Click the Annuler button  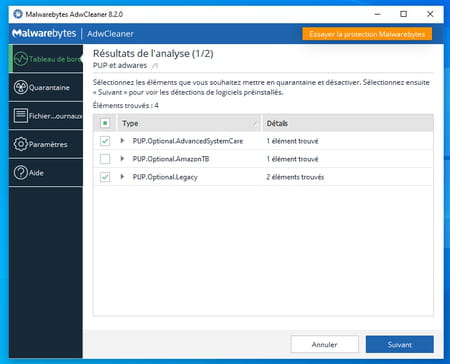coord(325,344)
